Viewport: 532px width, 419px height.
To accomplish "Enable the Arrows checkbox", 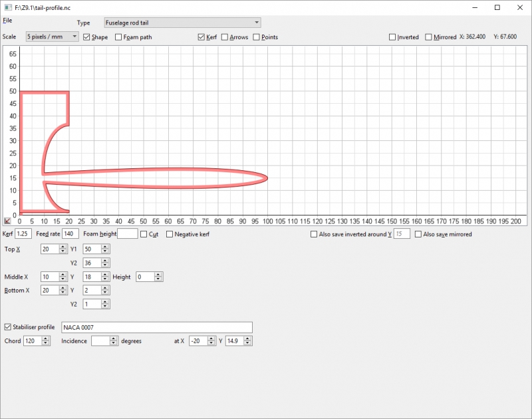I will click(x=225, y=37).
